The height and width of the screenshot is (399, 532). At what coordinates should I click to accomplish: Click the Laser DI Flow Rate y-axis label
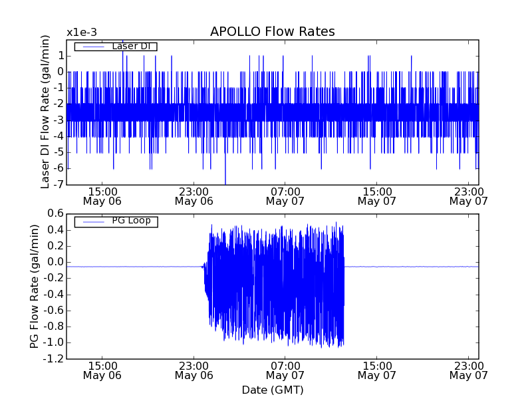click(x=45, y=111)
